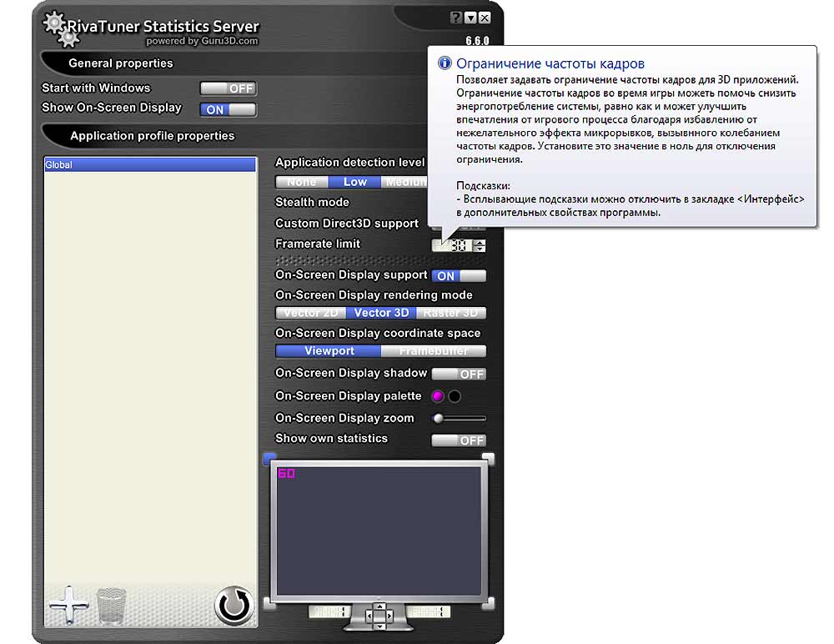Select the Global profile in list

150,164
